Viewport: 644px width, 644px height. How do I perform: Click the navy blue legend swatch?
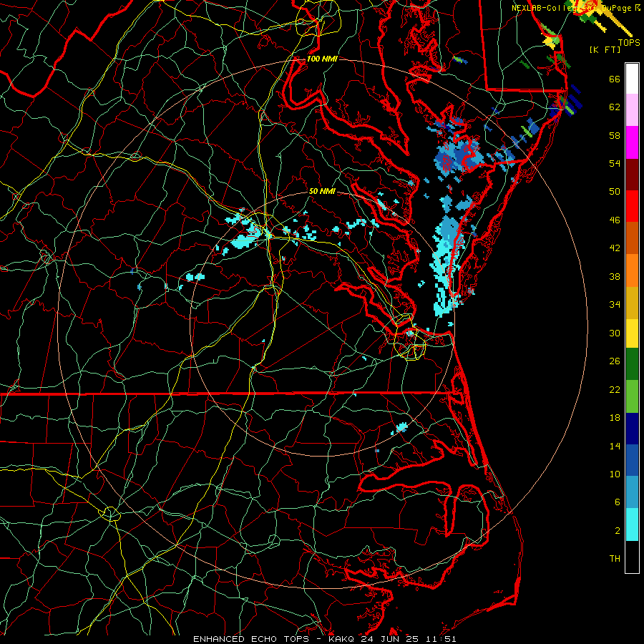click(x=632, y=429)
